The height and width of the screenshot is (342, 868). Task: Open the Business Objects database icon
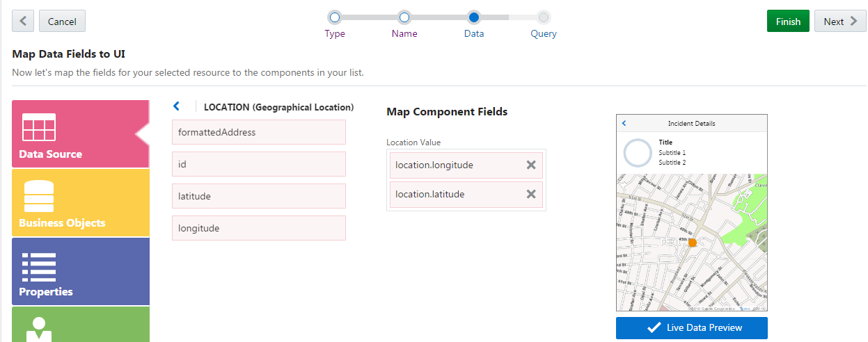[39, 197]
